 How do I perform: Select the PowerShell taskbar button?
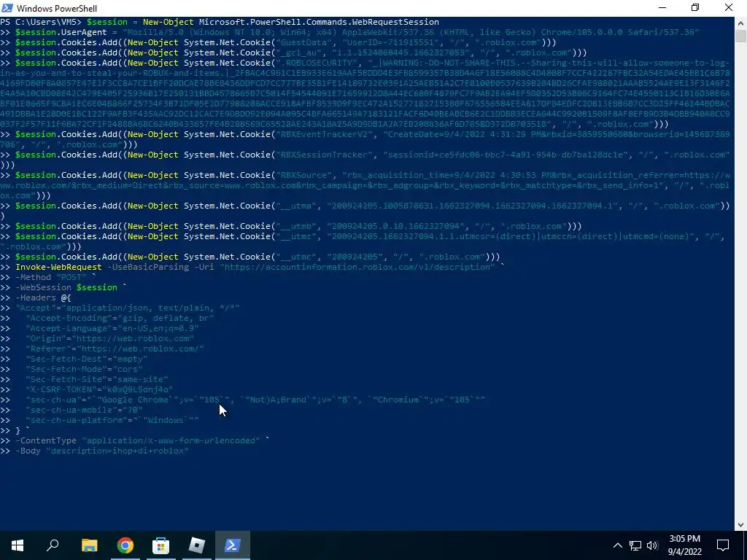232,545
